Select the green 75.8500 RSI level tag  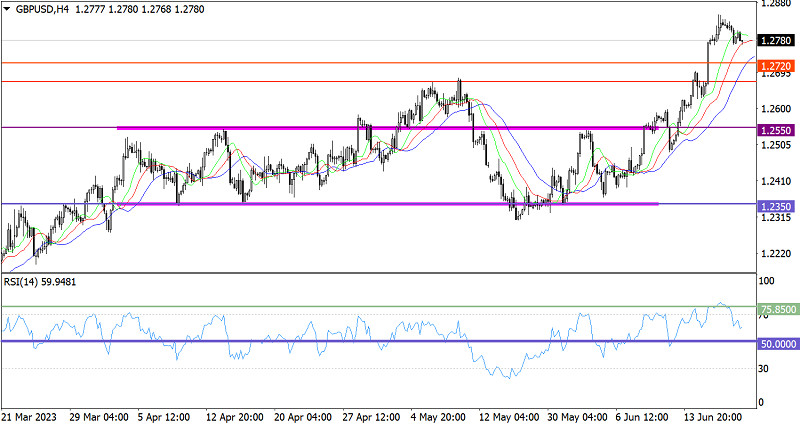tap(777, 310)
